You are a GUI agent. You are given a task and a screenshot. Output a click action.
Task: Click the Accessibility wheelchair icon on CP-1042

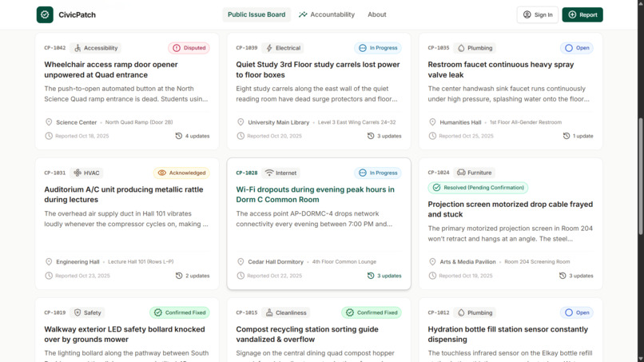78,48
